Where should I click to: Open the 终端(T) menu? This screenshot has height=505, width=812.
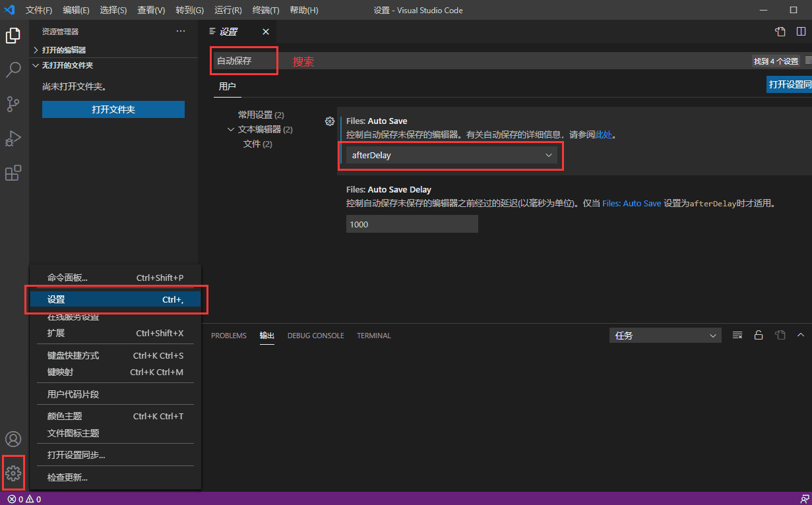pos(266,11)
